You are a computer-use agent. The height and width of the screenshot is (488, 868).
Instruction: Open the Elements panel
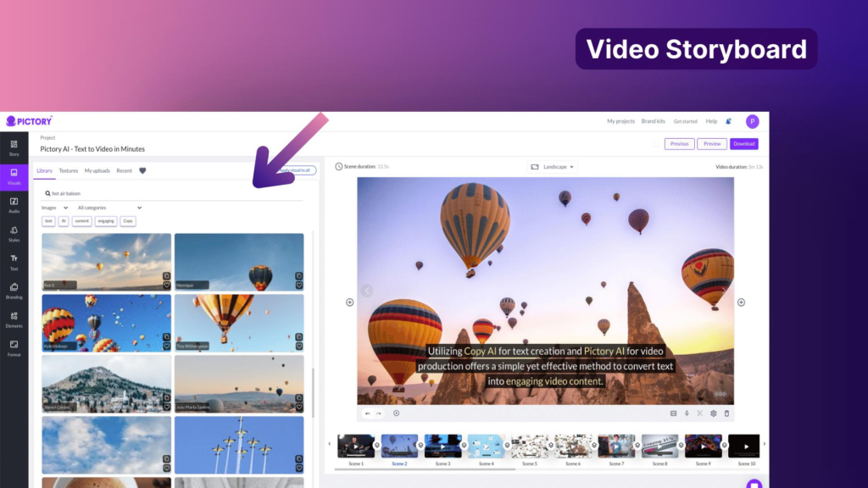point(14,314)
